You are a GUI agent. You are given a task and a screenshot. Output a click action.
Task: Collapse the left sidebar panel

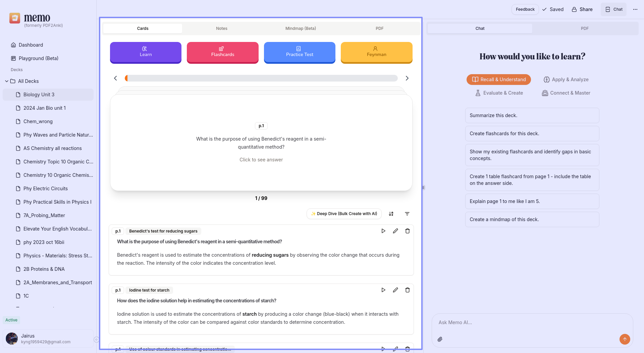tap(96, 340)
